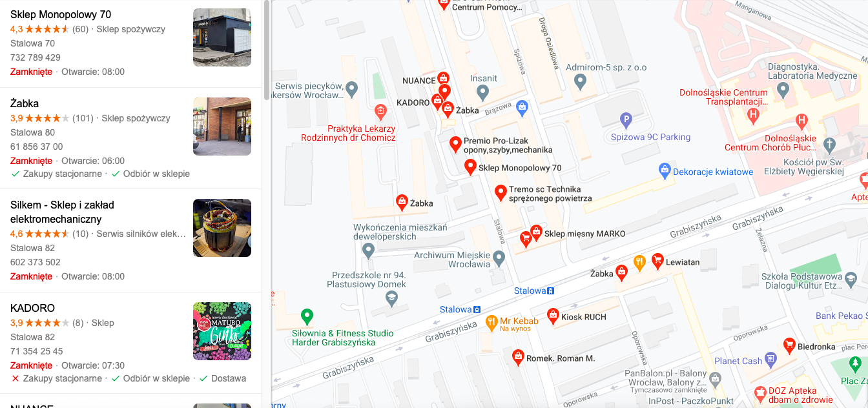
Task: Open the Sklep mięsny MARKO pin
Action: 536,232
